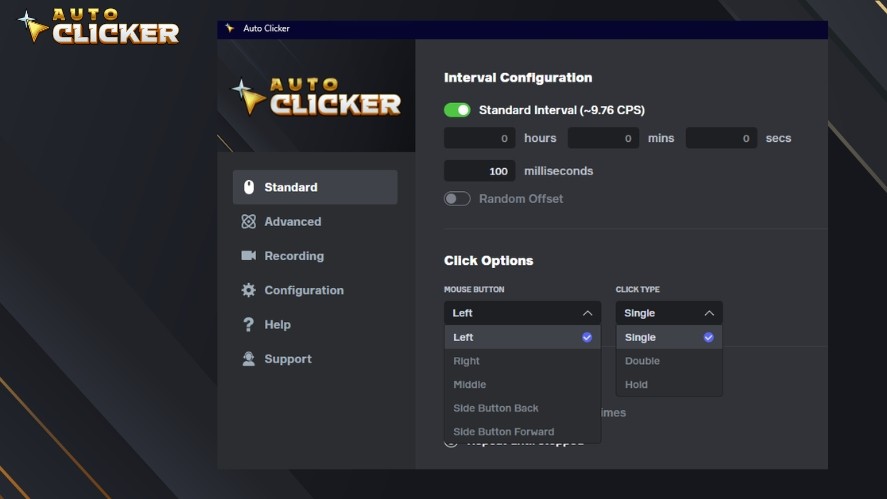887x499 pixels.
Task: Focus the hours input field
Action: 480,138
